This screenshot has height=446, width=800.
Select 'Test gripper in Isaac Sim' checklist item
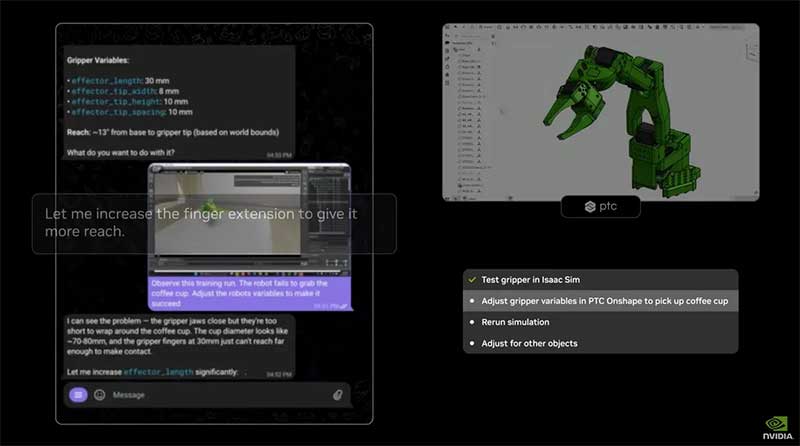coord(601,280)
